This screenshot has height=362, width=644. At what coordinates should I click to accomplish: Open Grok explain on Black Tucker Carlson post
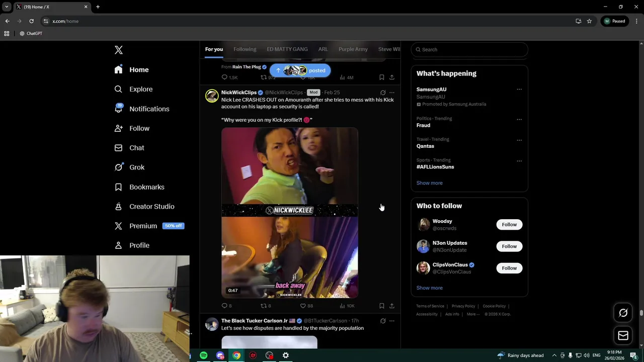click(383, 321)
